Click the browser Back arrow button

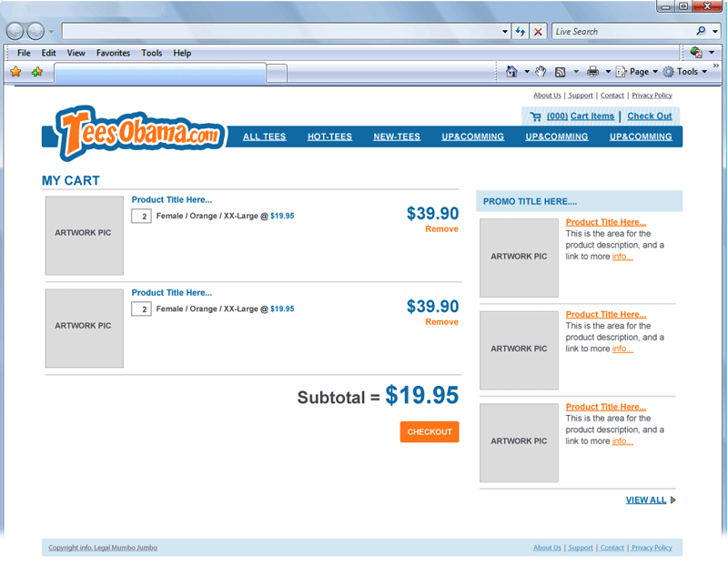coord(15,31)
